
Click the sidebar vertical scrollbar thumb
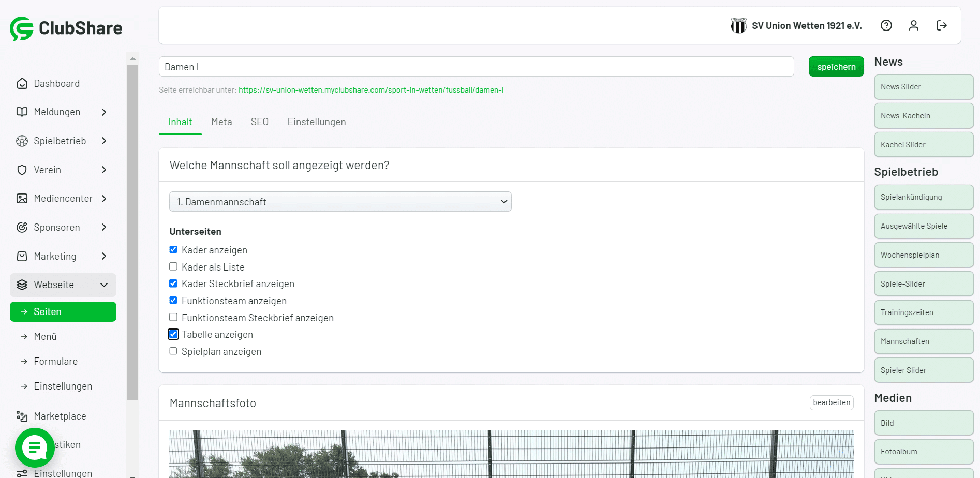coord(132,232)
